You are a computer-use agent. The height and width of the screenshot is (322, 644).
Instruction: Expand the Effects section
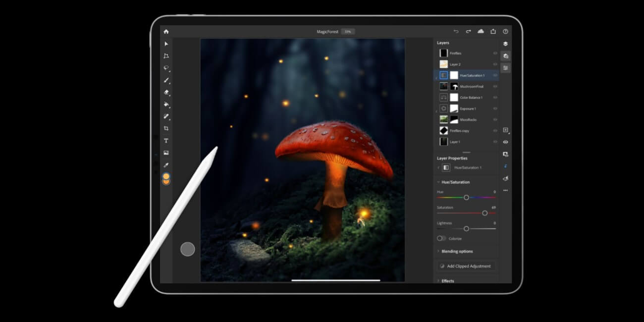coord(447,281)
